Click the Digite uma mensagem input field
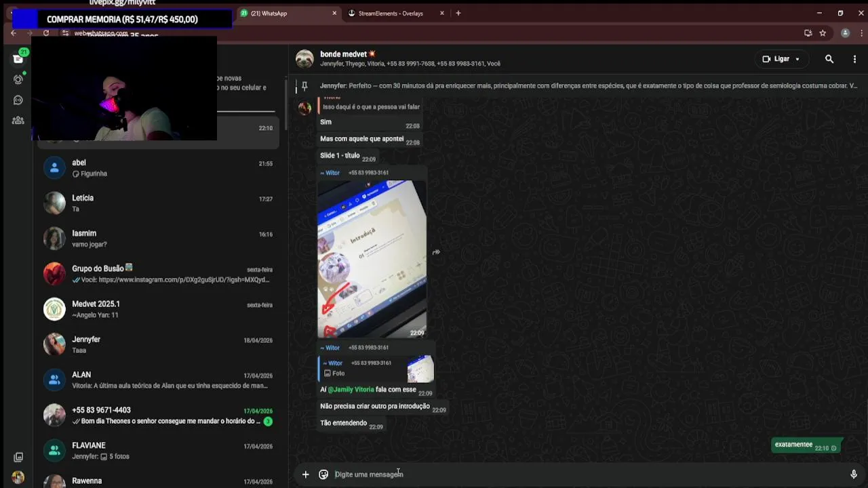Screen dimensions: 868x488 click(x=589, y=474)
